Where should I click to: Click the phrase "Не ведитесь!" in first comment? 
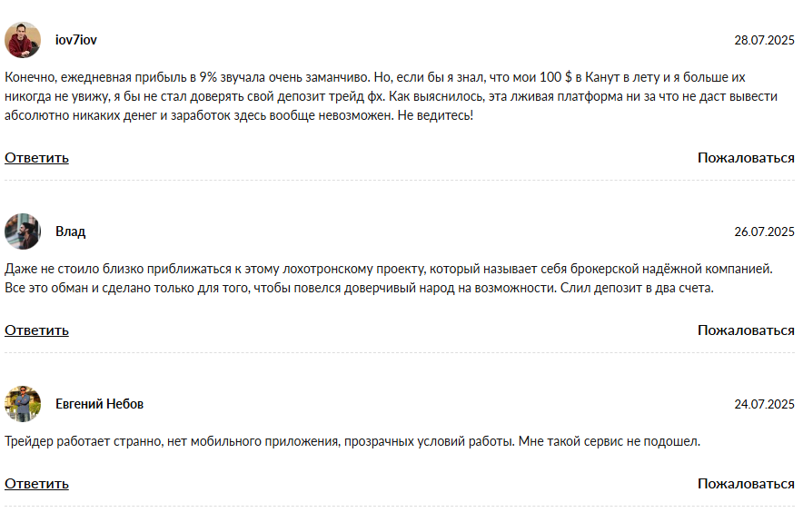click(x=435, y=115)
